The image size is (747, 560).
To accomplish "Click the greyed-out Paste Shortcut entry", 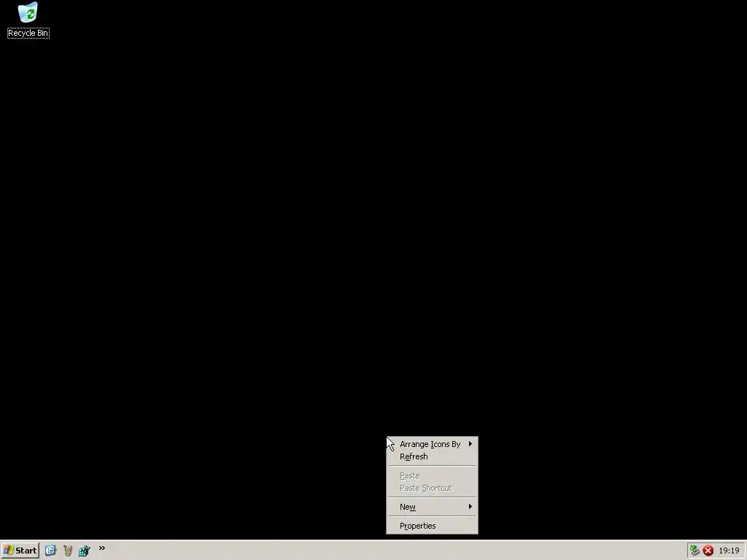I will tap(432, 488).
